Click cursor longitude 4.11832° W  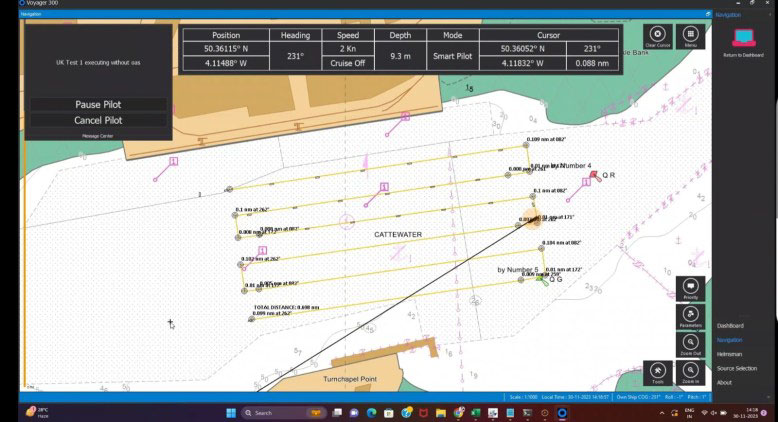[x=522, y=63]
